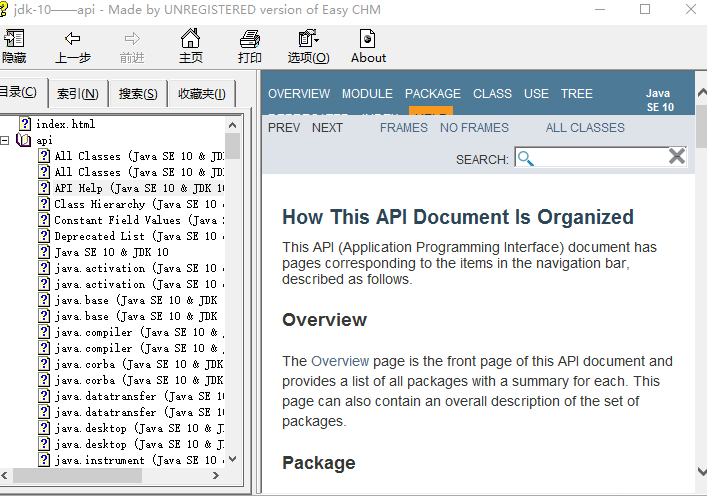Open the Options (选项) toolbar menu
Viewport: 707px width, 497px height.
click(308, 40)
